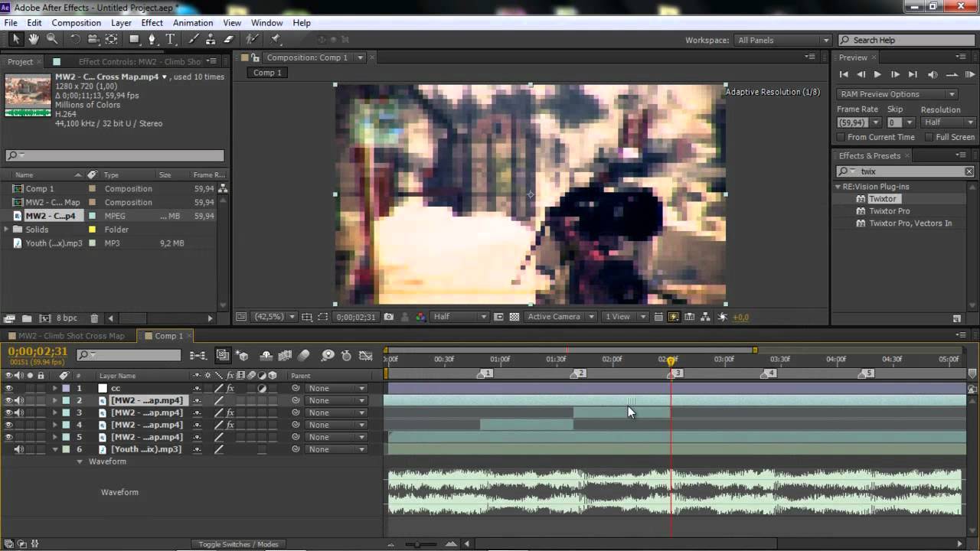Click Play in the Preview panel
This screenshot has height=551, width=980.
(877, 74)
